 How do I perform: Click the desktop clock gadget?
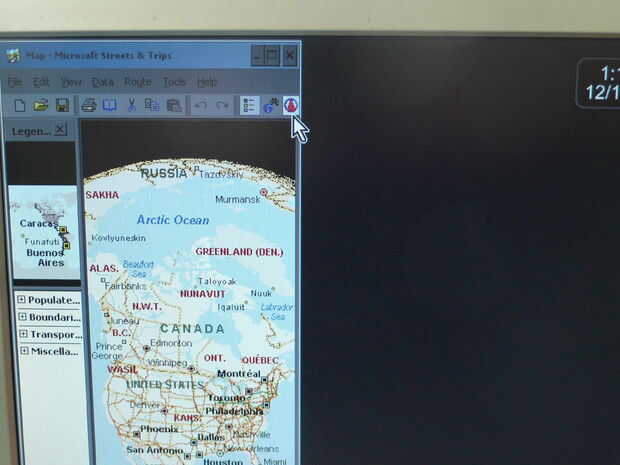(599, 83)
